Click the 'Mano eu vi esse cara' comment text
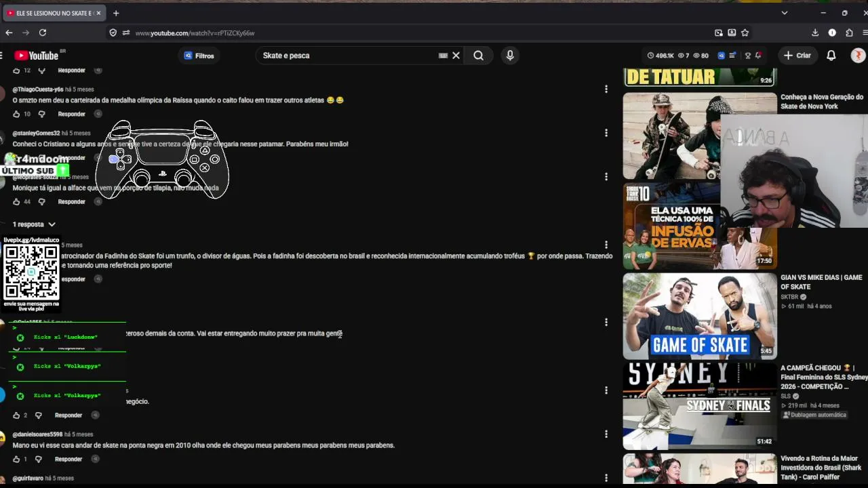 pos(203,445)
